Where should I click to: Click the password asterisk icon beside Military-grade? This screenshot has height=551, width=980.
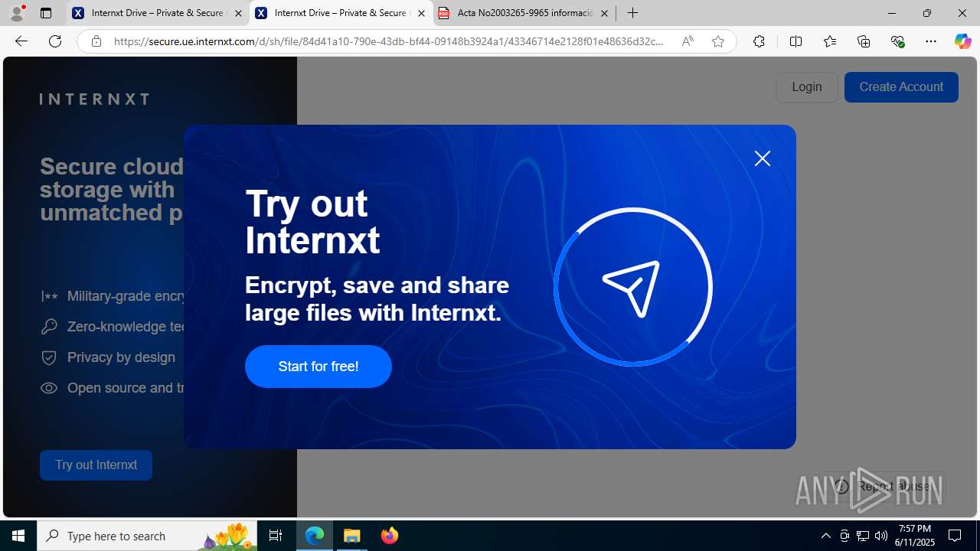[x=49, y=296]
